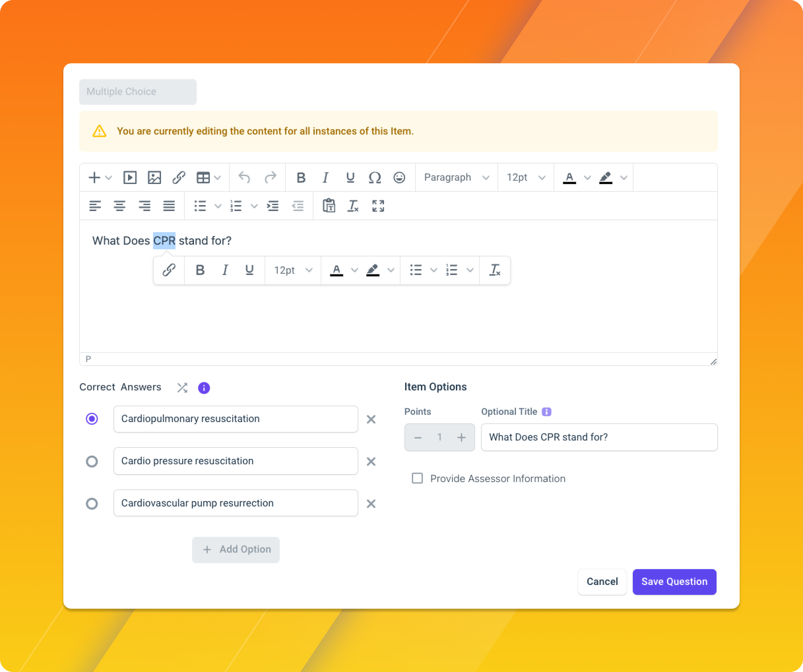Click the Add Option button

[x=236, y=549]
